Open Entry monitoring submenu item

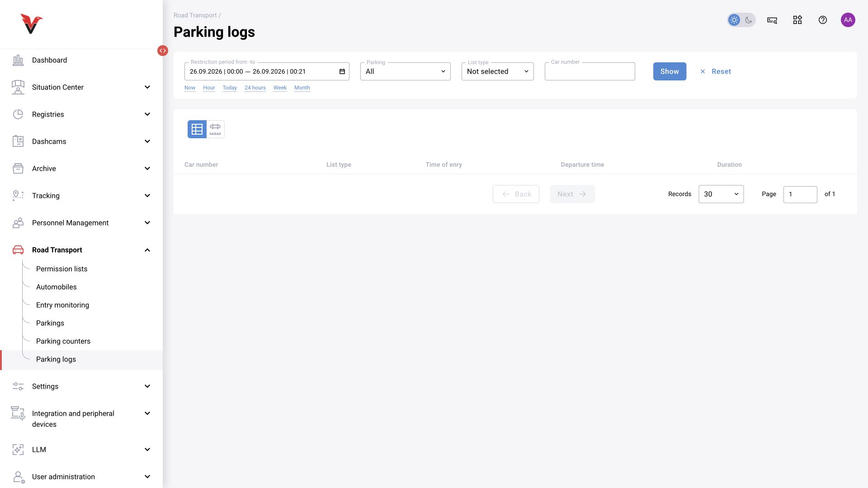click(x=63, y=305)
